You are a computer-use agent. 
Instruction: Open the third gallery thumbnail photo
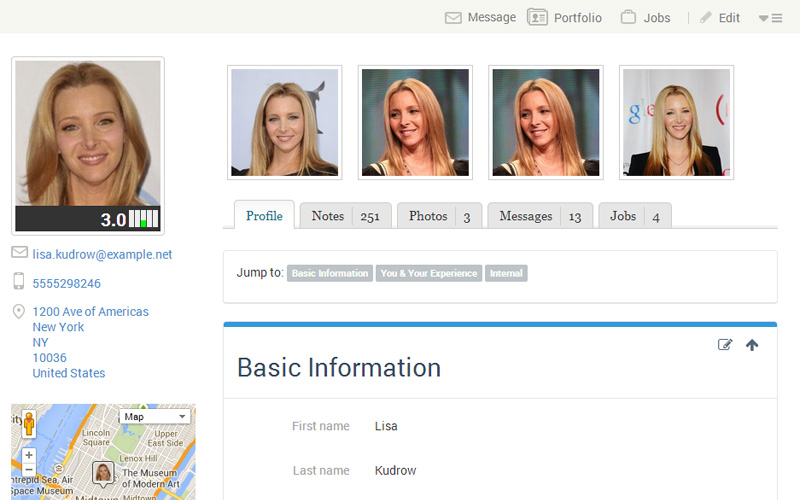tap(546, 122)
